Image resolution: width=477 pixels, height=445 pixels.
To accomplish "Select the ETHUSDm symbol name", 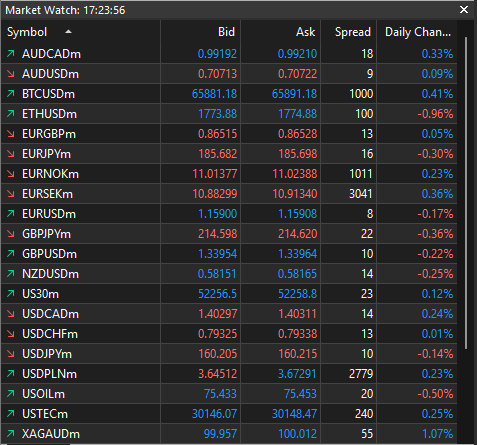I will coord(49,114).
